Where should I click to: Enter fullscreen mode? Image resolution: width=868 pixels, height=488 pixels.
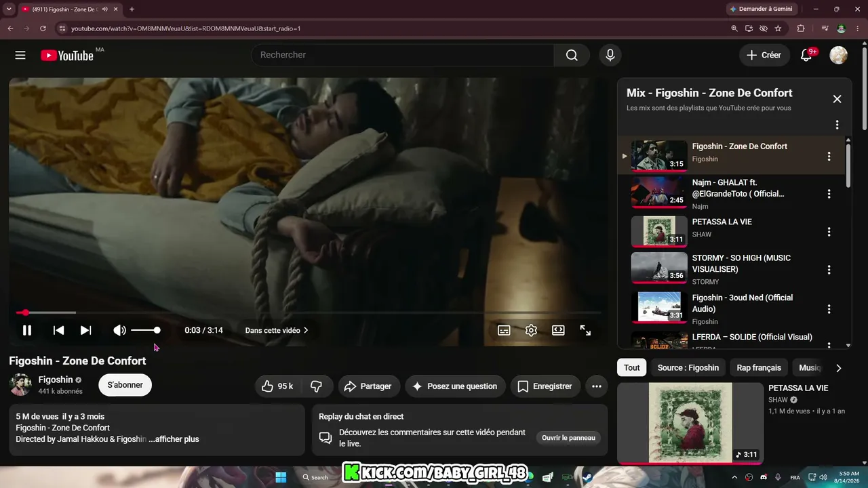[x=585, y=330]
